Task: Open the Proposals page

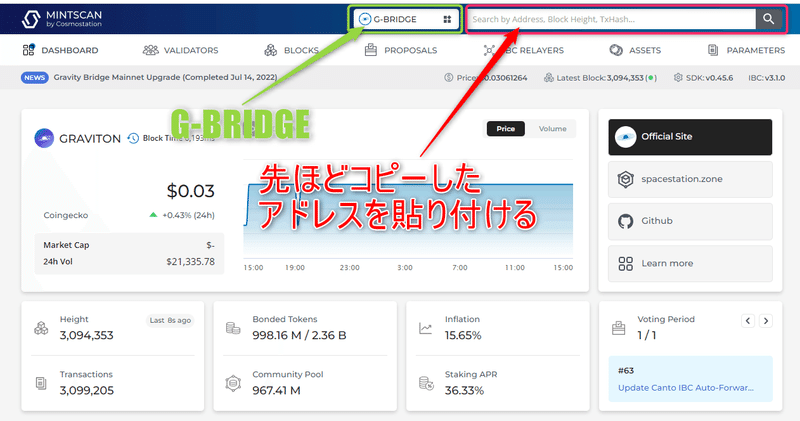Action: point(401,50)
